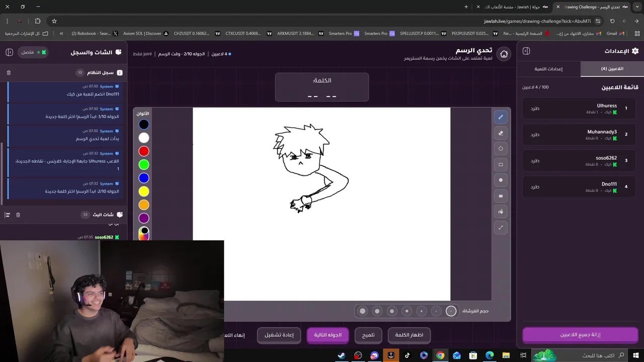Choose the largest brush size

pos(362,311)
